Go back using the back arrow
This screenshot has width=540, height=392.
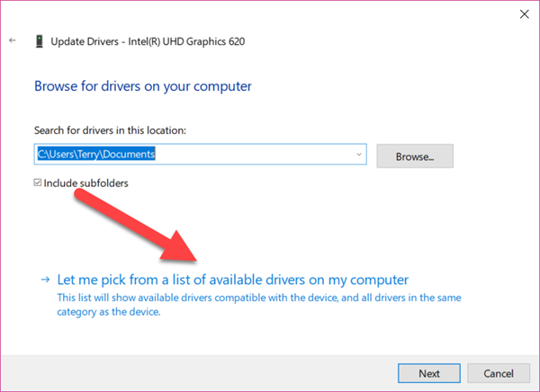point(13,40)
